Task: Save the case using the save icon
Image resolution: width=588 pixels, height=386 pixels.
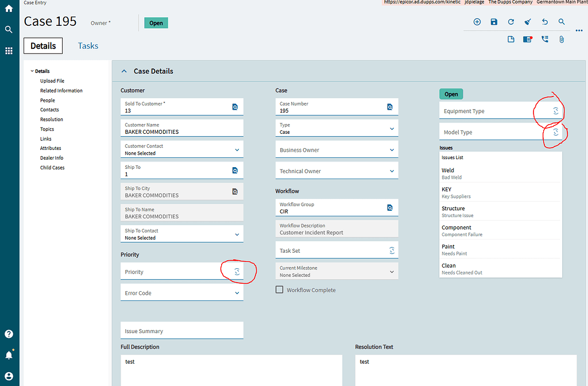Action: [x=494, y=22]
